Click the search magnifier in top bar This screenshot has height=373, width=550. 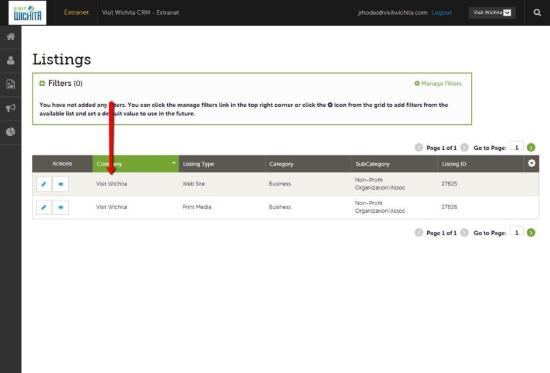click(x=537, y=13)
